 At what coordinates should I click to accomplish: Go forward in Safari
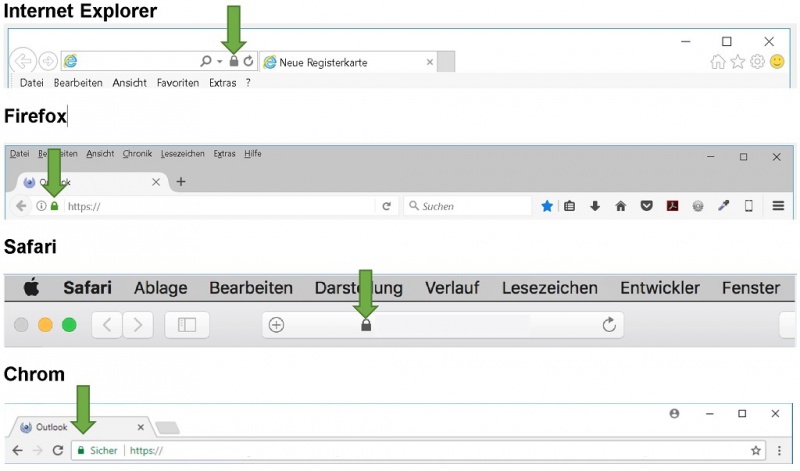point(138,325)
